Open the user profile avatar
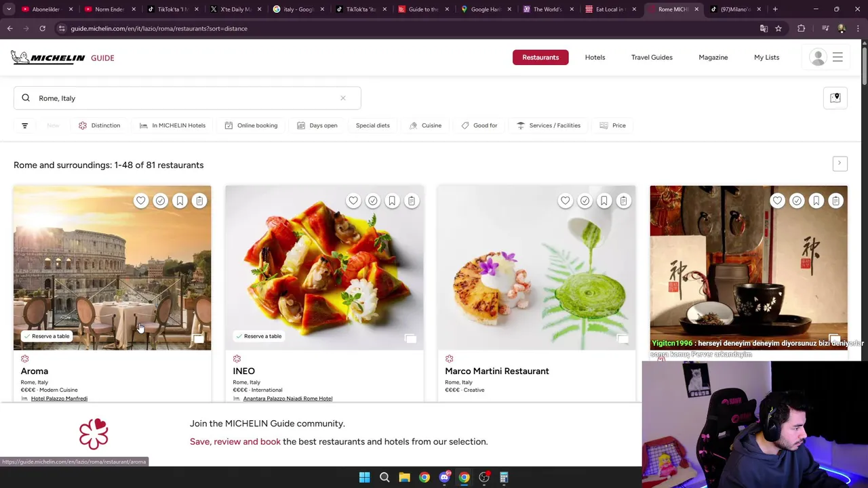 pyautogui.click(x=818, y=58)
